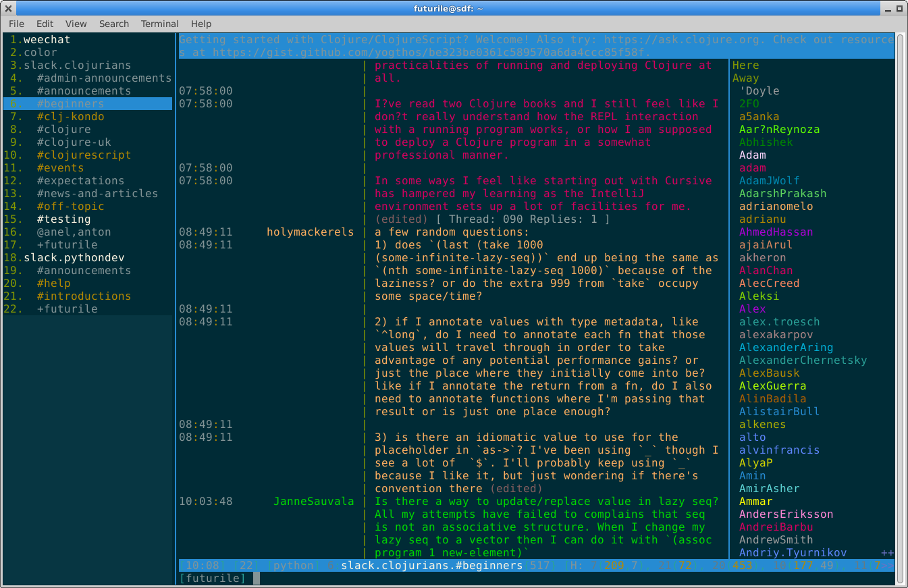Click the terminal's vertical scrollbar

click(x=901, y=304)
